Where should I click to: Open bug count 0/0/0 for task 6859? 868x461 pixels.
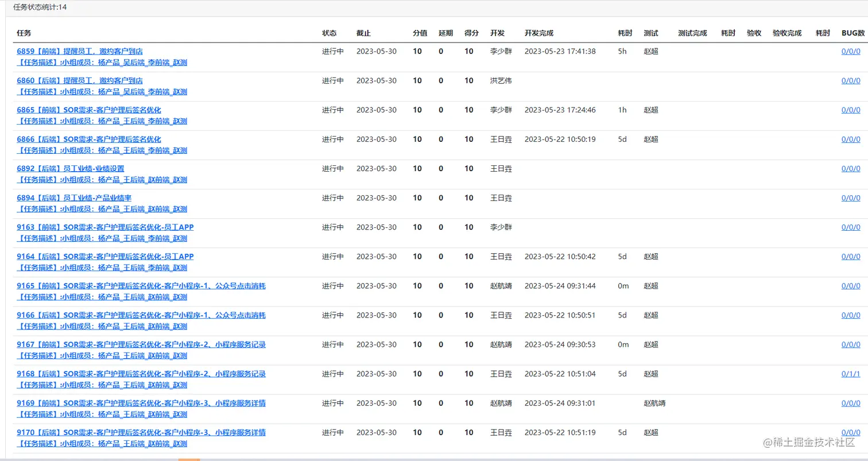point(851,52)
